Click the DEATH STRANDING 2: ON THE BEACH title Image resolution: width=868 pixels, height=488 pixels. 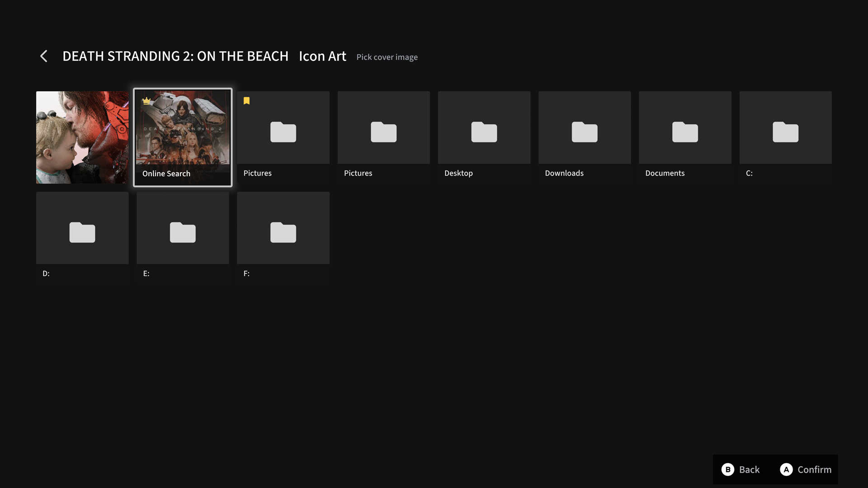point(175,56)
